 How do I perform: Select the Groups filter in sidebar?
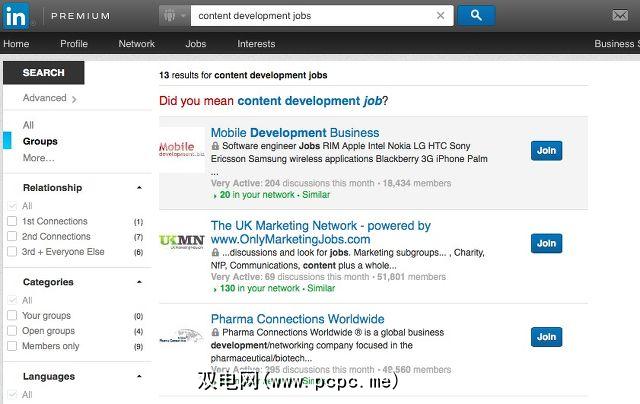[40, 142]
